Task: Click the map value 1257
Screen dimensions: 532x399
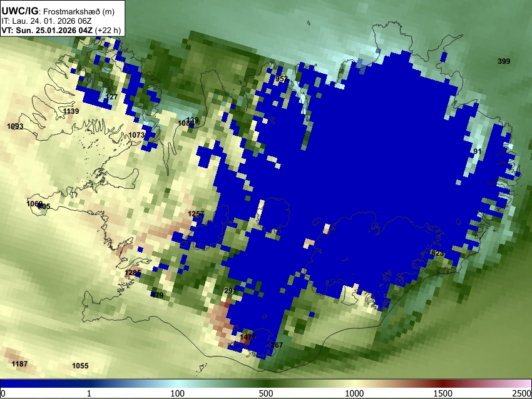Action: [x=196, y=214]
